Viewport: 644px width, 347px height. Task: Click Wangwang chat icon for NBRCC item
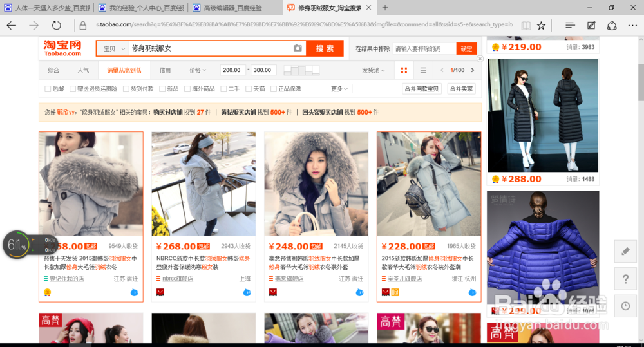coord(247,292)
